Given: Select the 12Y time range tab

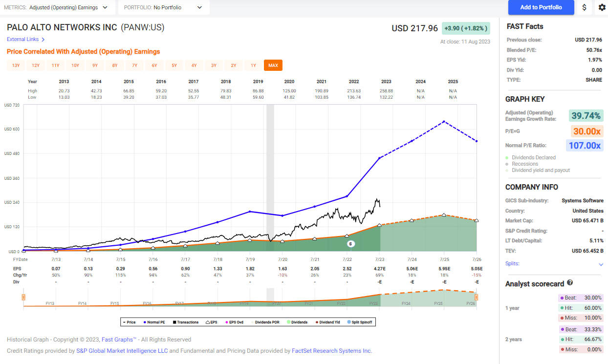Looking at the screenshot, I should [36, 65].
